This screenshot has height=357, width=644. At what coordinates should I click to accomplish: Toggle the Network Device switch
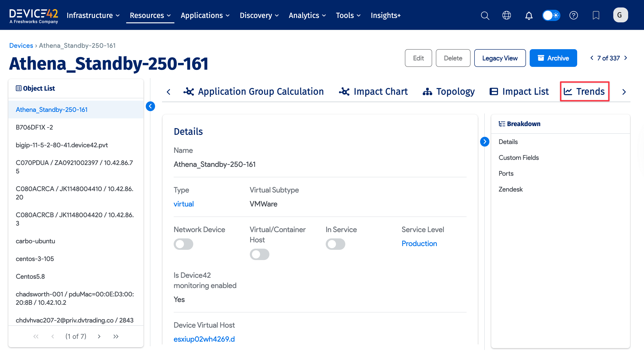(183, 244)
